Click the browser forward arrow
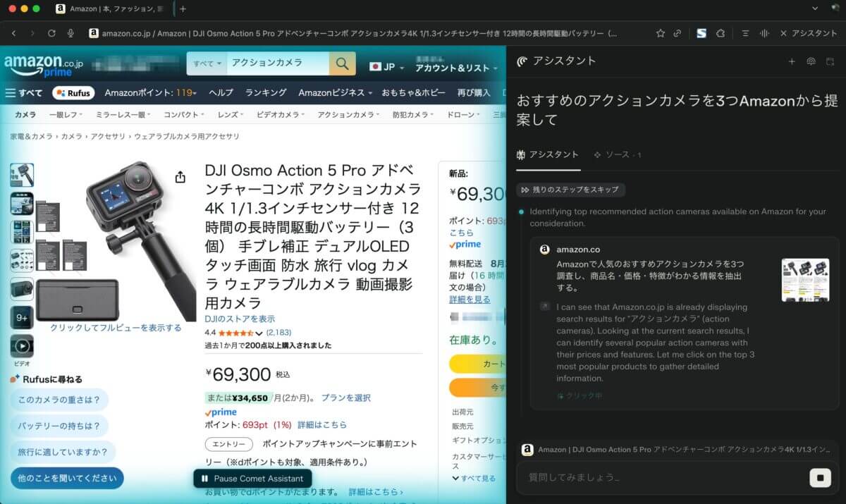The height and width of the screenshot is (504, 846). (x=32, y=33)
